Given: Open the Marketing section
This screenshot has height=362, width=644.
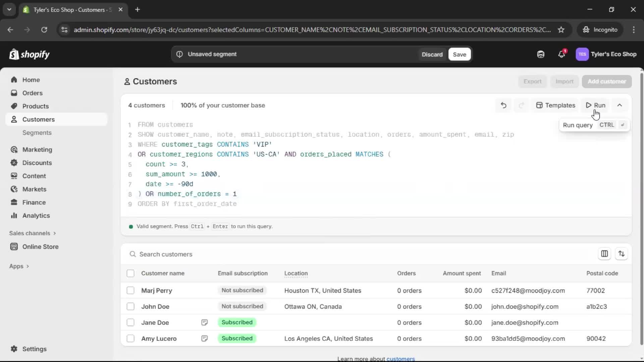Looking at the screenshot, I should point(37,150).
